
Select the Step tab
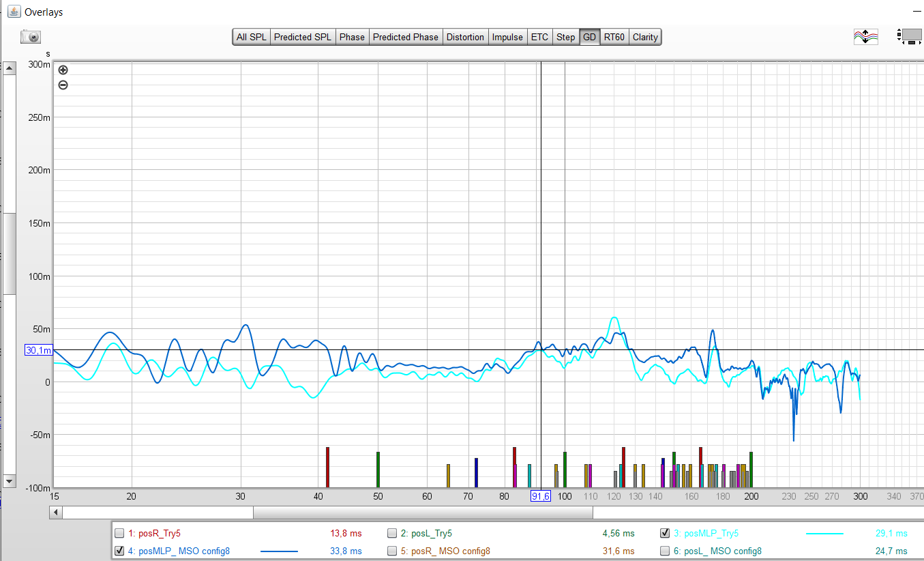[565, 37]
